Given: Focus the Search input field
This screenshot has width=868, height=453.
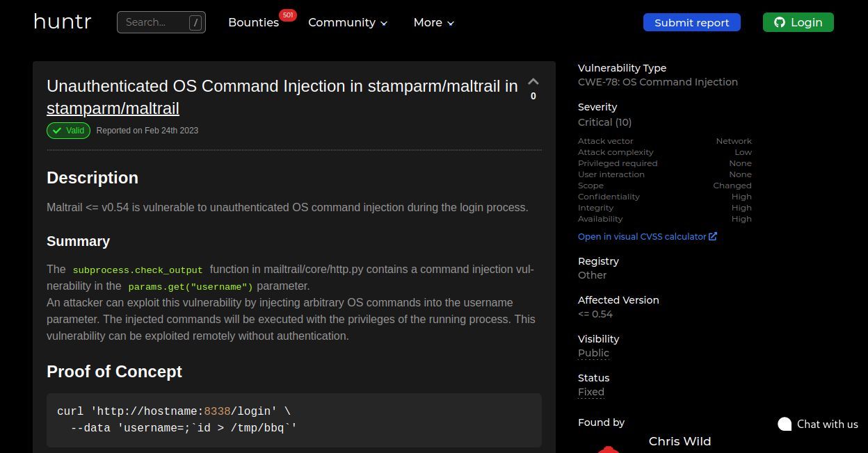Looking at the screenshot, I should [x=161, y=22].
